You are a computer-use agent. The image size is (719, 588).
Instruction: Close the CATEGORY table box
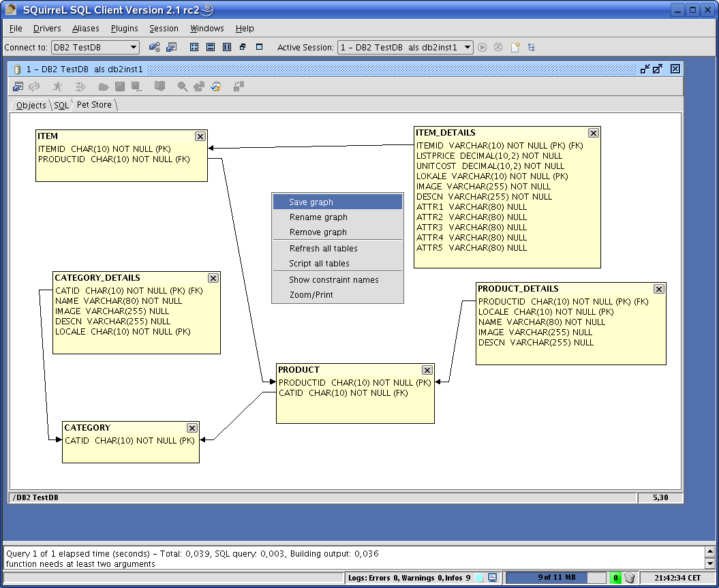pyautogui.click(x=192, y=428)
